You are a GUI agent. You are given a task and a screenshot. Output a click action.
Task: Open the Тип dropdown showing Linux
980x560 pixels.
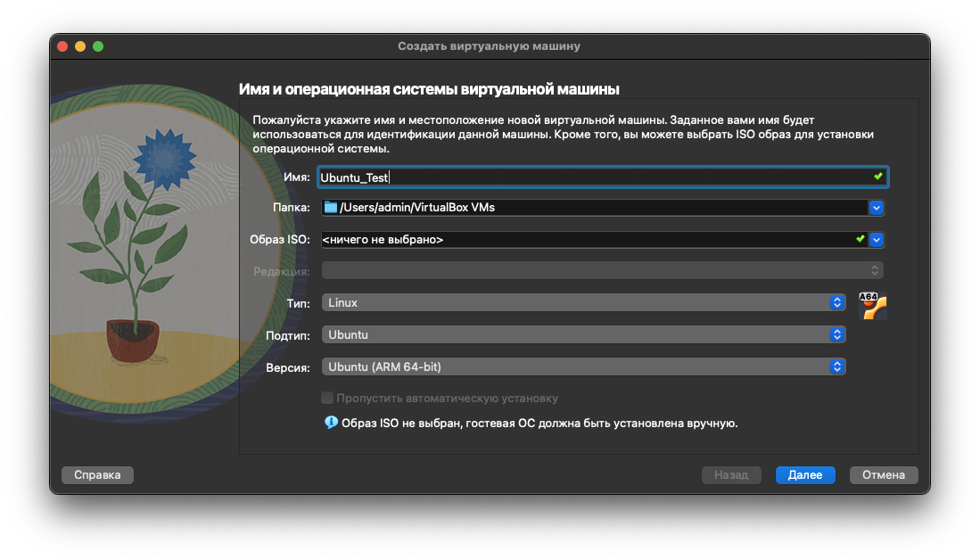(583, 303)
